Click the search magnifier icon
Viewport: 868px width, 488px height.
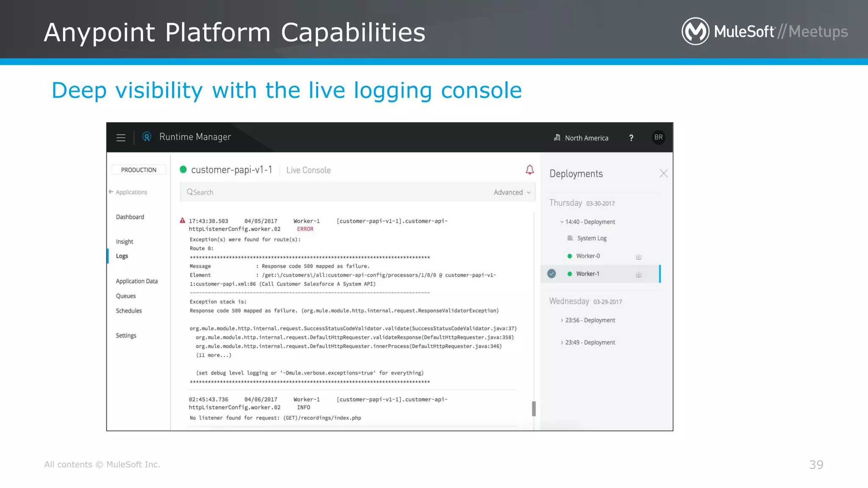point(190,192)
